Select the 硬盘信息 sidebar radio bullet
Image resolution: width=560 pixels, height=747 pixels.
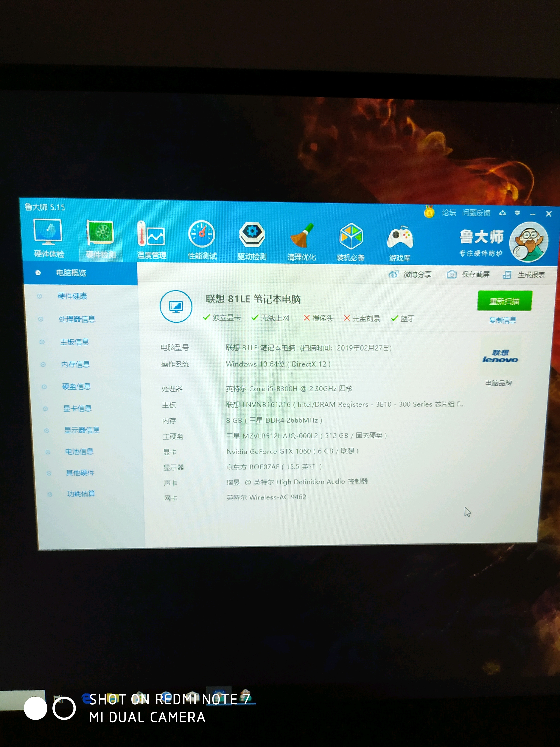point(44,387)
